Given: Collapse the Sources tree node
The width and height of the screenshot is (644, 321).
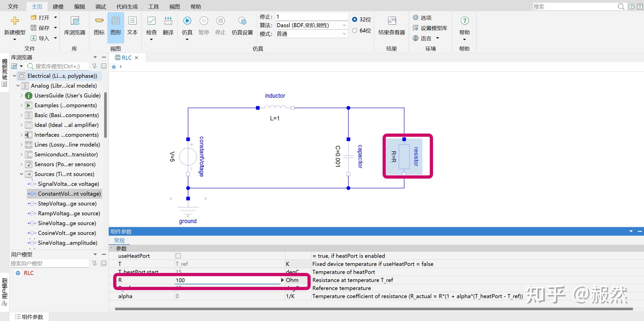Looking at the screenshot, I should coord(21,174).
